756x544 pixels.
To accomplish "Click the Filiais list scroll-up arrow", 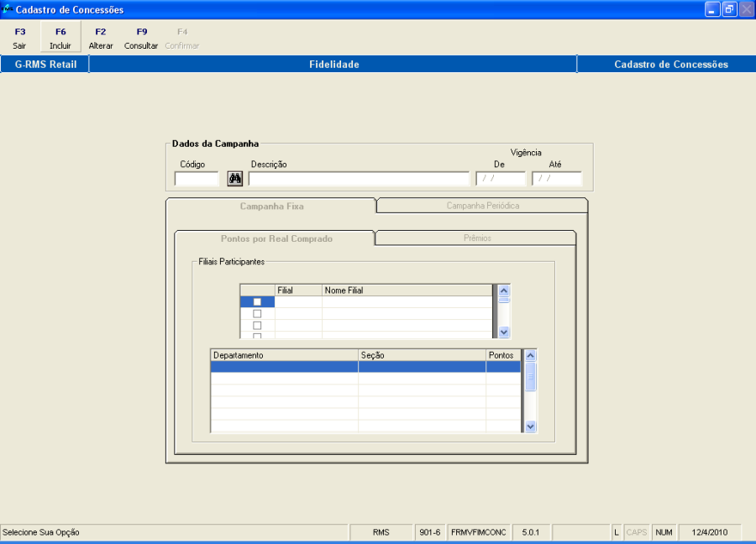I will point(504,290).
